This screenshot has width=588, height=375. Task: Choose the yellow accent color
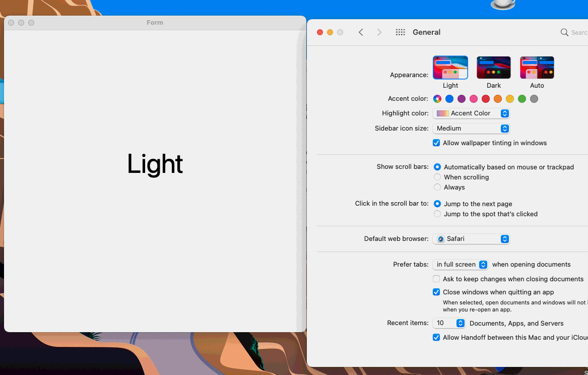pos(509,99)
